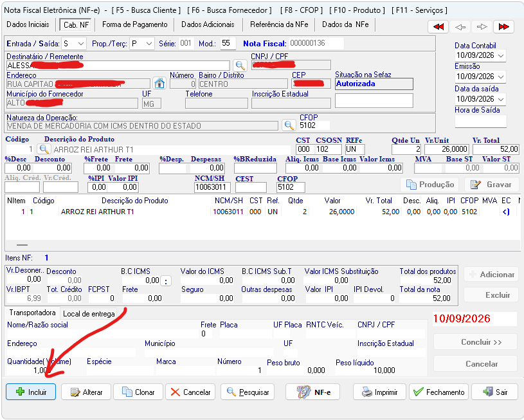Go to first record with double red arrow
The image size is (524, 420).
(x=438, y=27)
